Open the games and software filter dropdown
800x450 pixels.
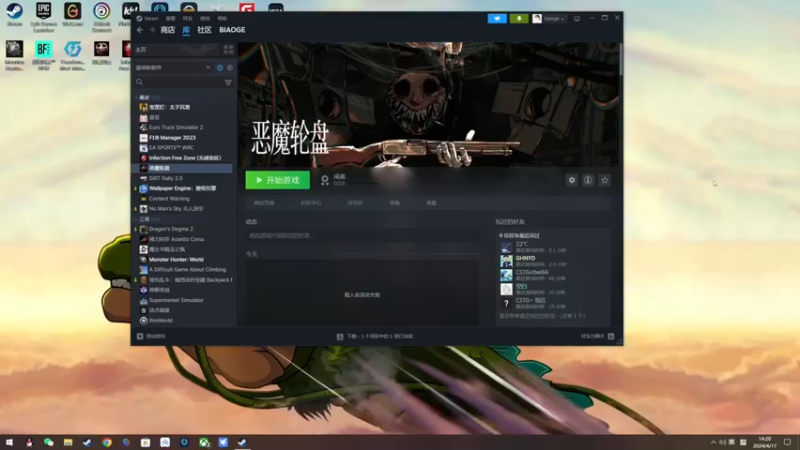click(172, 67)
